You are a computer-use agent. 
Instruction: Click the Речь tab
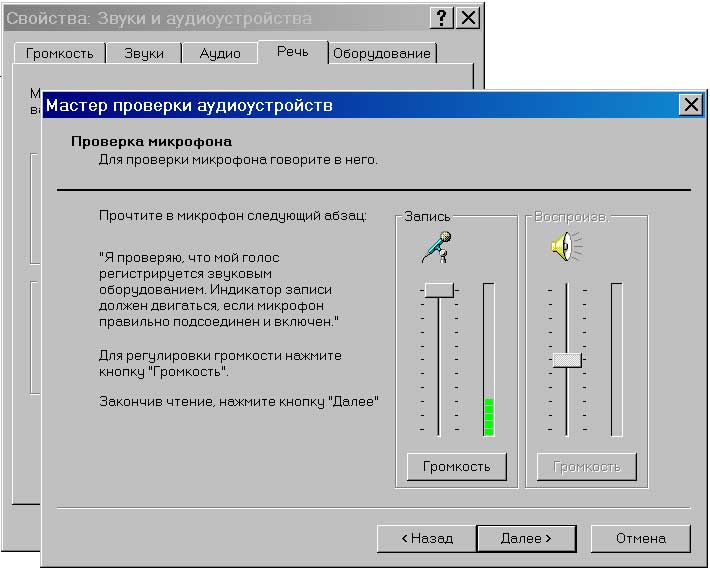click(292, 52)
